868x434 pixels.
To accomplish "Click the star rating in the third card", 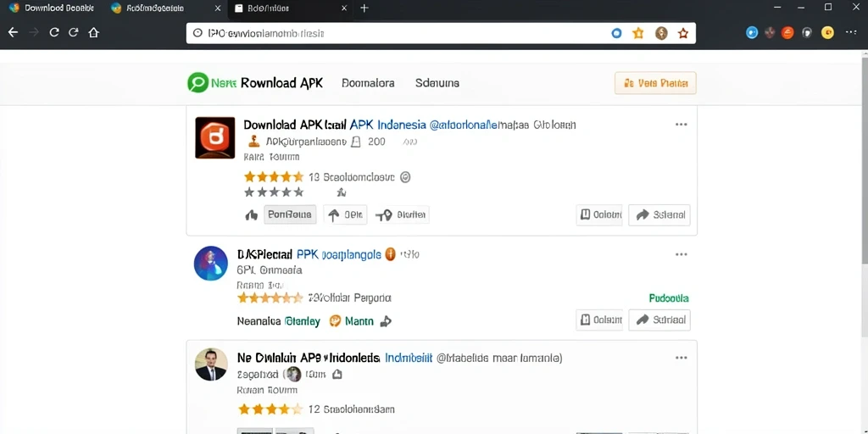I will 270,409.
